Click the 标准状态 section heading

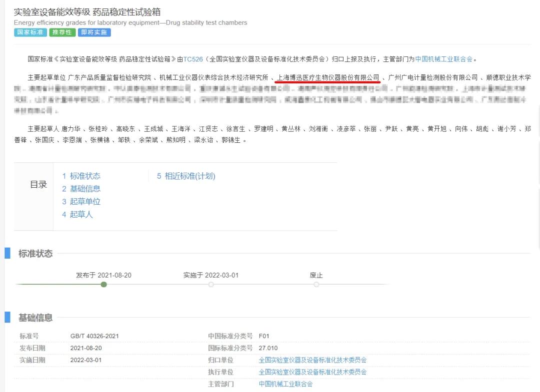pos(35,254)
